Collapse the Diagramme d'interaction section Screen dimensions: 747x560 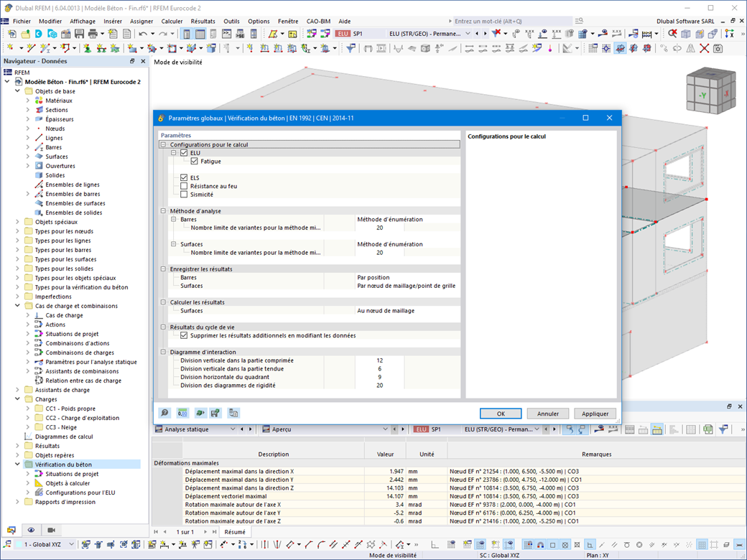pyautogui.click(x=164, y=352)
